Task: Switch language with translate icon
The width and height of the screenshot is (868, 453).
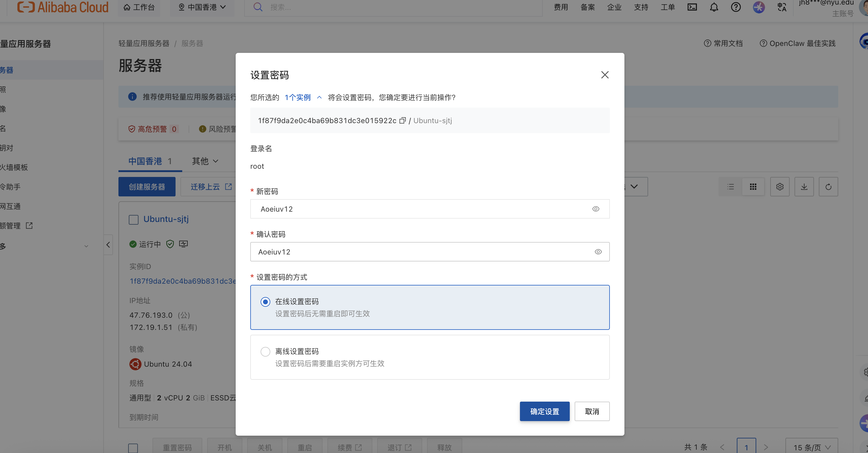Action: pyautogui.click(x=782, y=7)
